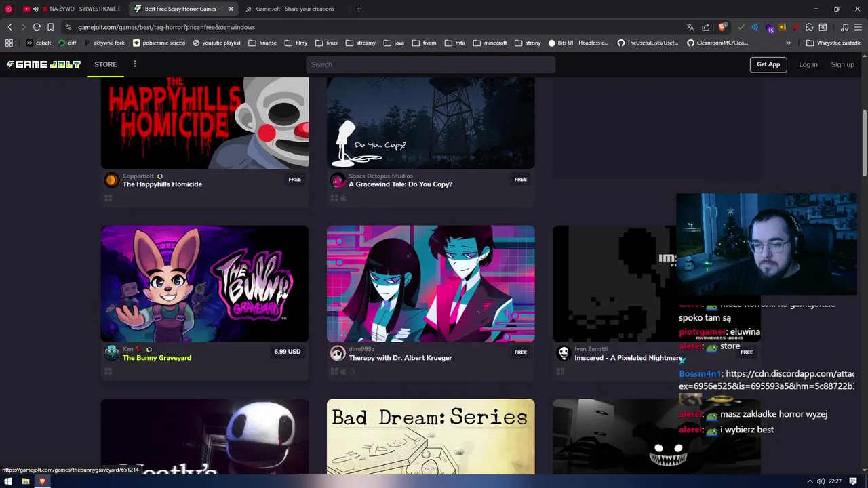
Task: Open the Bits UI – Headless bookmark
Action: pyautogui.click(x=578, y=43)
